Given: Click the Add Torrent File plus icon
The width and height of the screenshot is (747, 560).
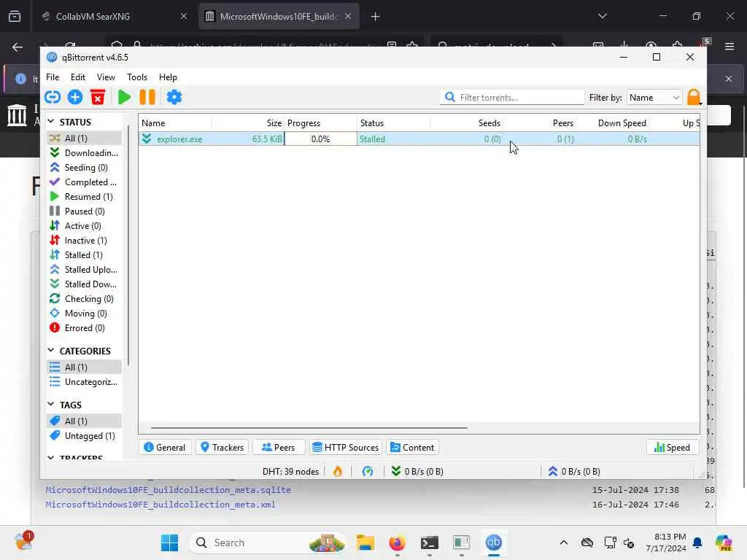Looking at the screenshot, I should click(x=75, y=97).
